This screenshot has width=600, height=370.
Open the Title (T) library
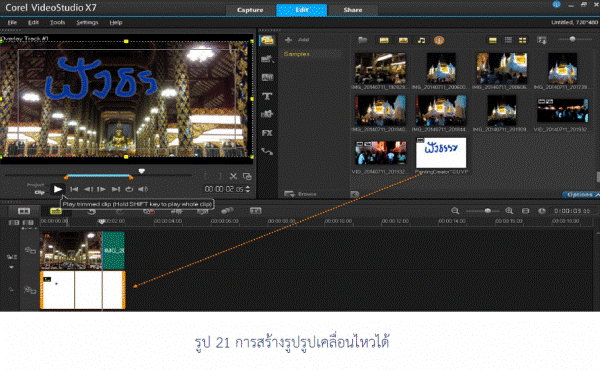click(x=267, y=96)
